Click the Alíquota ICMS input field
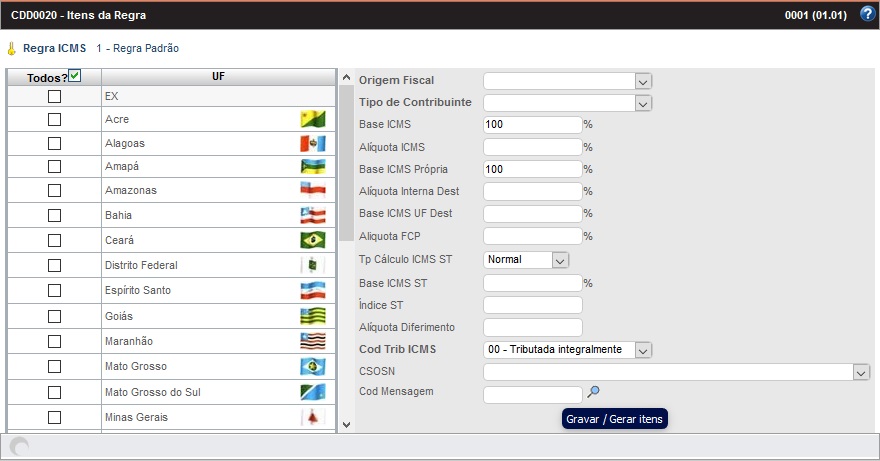 coord(532,147)
